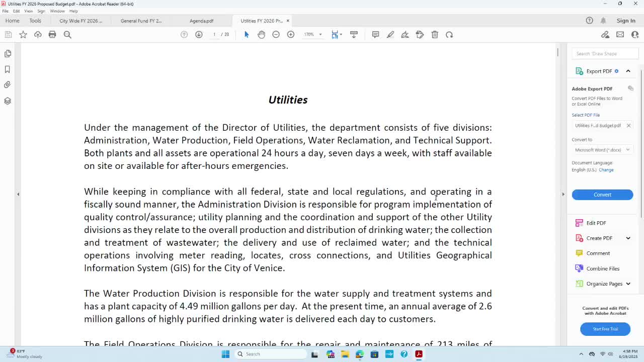Screen dimensions: 644x362
Task: Switch to the Agenda.pdf tab
Action: pos(201,21)
